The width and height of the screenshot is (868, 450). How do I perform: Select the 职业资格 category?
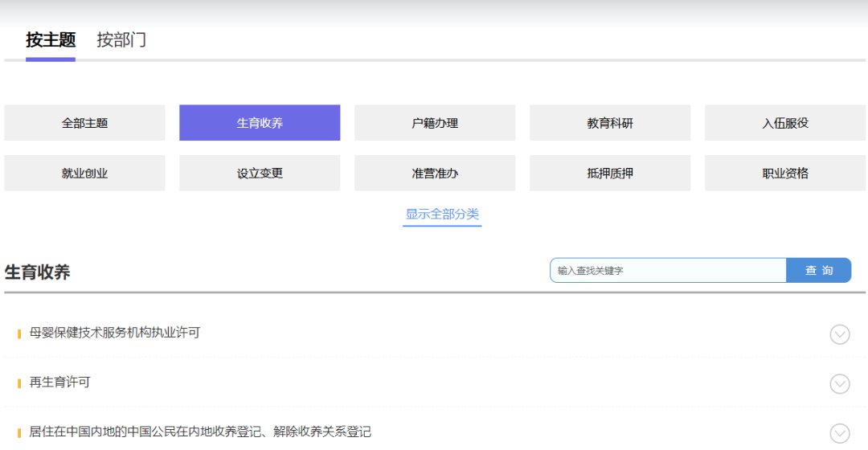coord(785,173)
